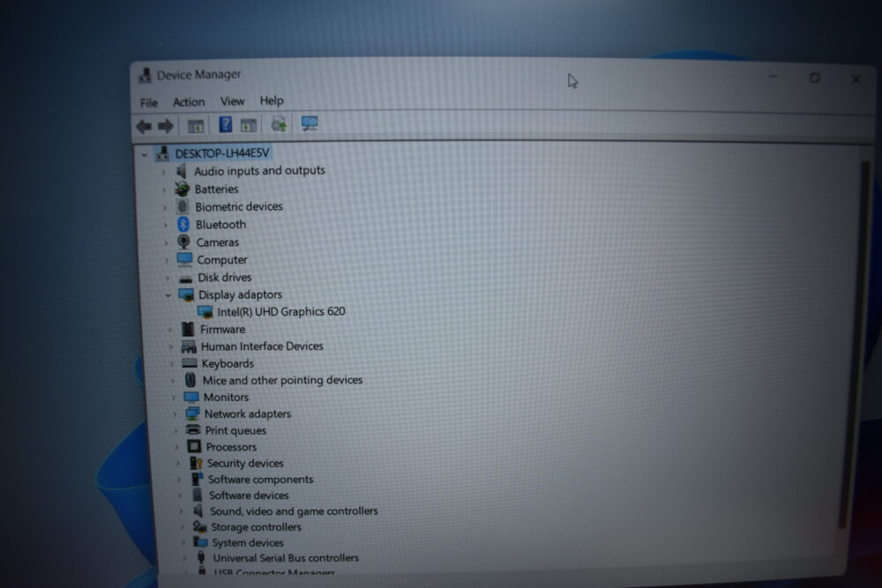Open the View menu
This screenshot has width=882, height=588.
click(x=232, y=101)
